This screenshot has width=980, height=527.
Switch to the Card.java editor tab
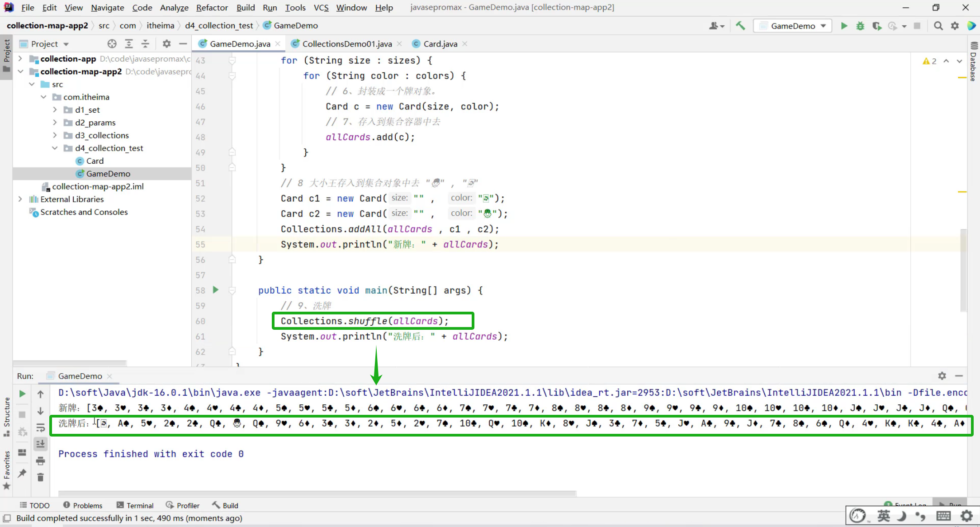440,43
